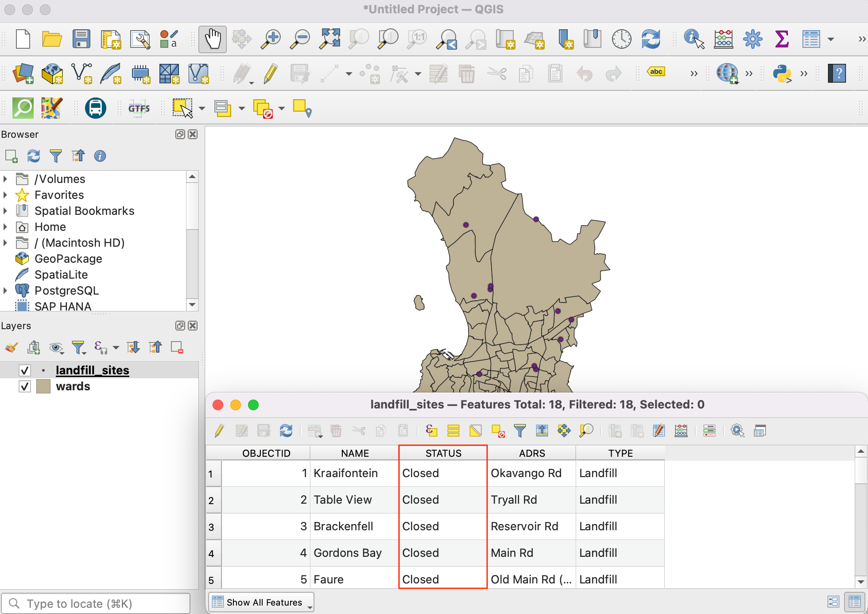Screen dimensions: 868x614
Task: Click the Zoom Full extent icon
Action: [330, 39]
